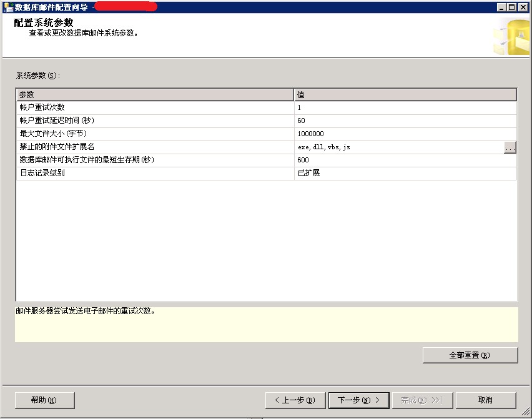Open the prohibited extensions ellipsis button
The width and height of the screenshot is (532, 419).
point(511,147)
